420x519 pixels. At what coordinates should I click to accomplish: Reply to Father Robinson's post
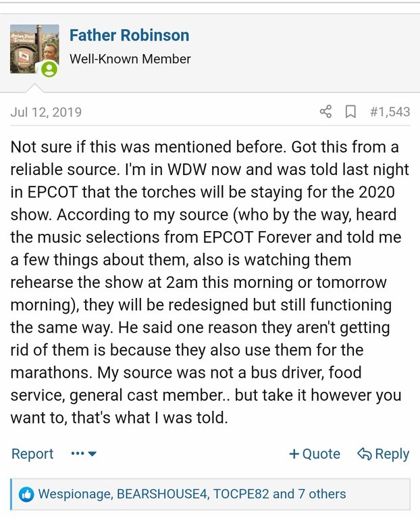pyautogui.click(x=383, y=454)
